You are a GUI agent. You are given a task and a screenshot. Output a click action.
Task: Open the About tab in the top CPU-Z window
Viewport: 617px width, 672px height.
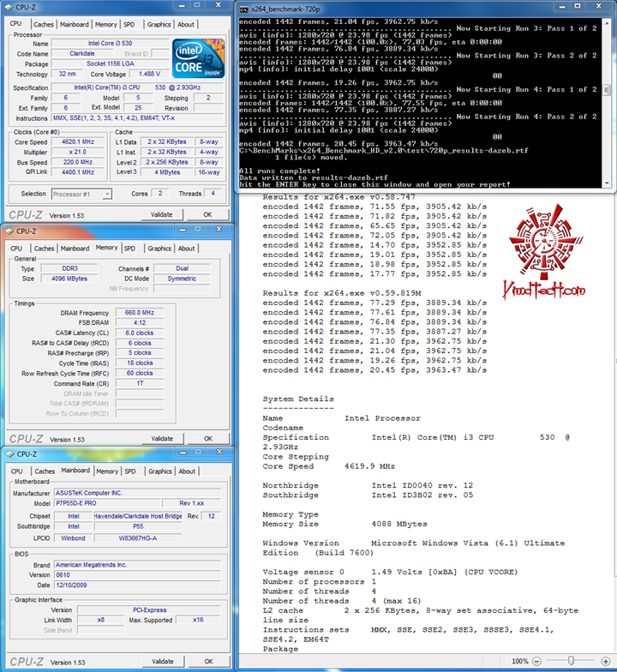(186, 24)
